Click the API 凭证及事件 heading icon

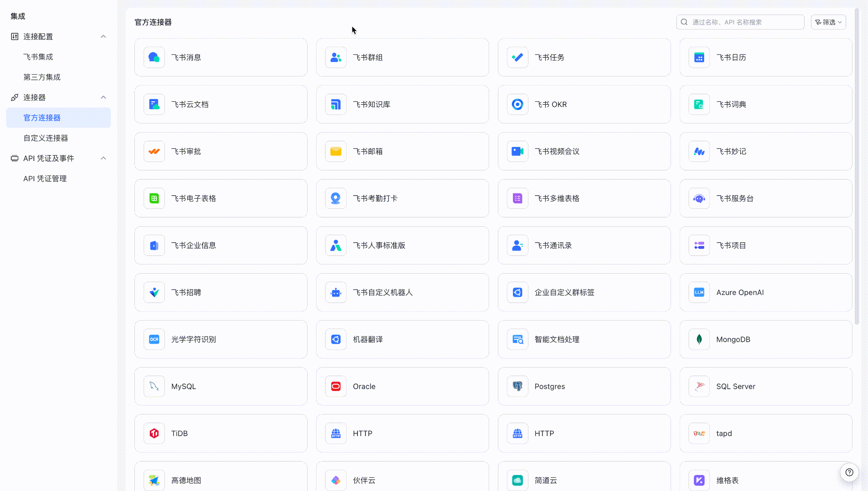tap(15, 158)
